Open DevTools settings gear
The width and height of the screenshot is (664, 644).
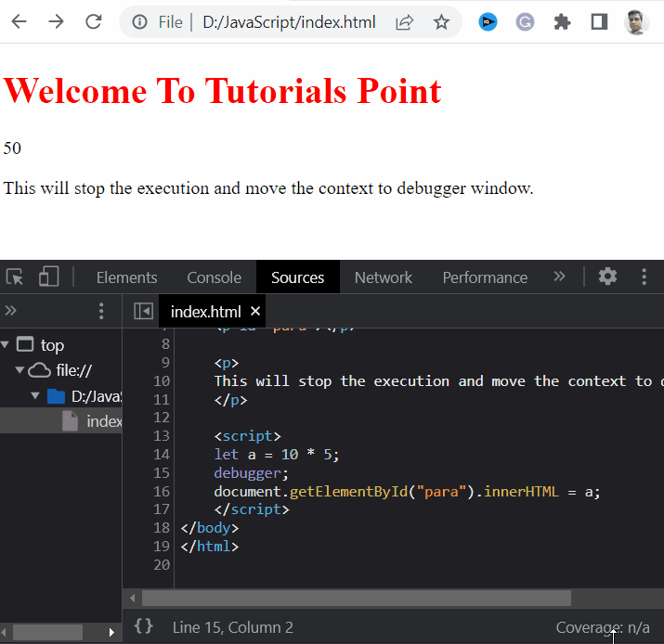tap(607, 277)
